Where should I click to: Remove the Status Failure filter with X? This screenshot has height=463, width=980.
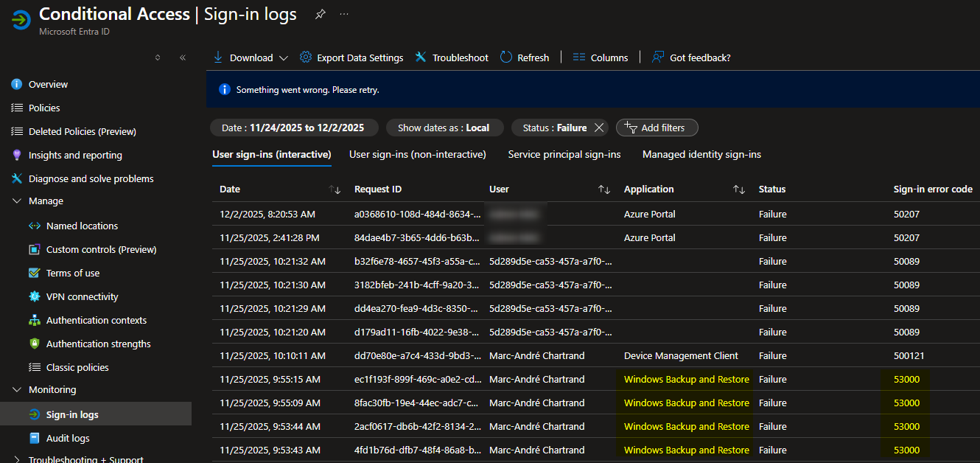[x=599, y=128]
